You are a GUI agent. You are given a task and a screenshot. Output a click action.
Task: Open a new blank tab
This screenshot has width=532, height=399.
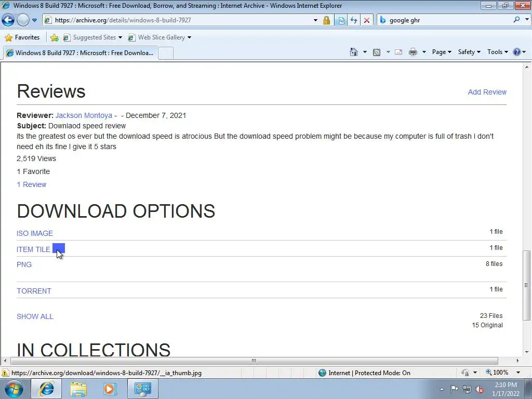coord(166,54)
